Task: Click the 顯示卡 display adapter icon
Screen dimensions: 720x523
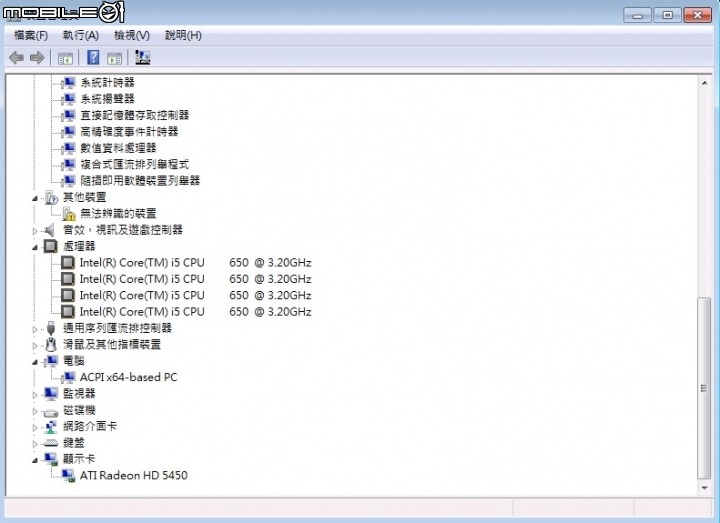Action: coord(51,459)
